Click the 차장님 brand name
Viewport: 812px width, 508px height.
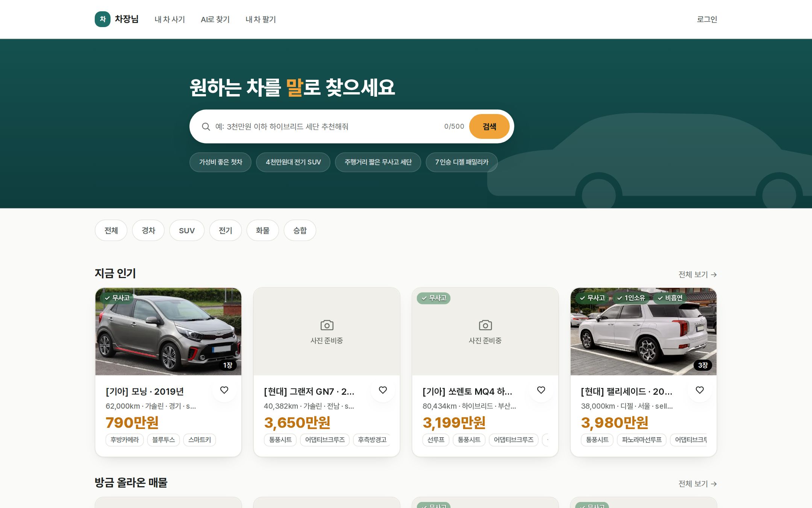[x=127, y=19]
